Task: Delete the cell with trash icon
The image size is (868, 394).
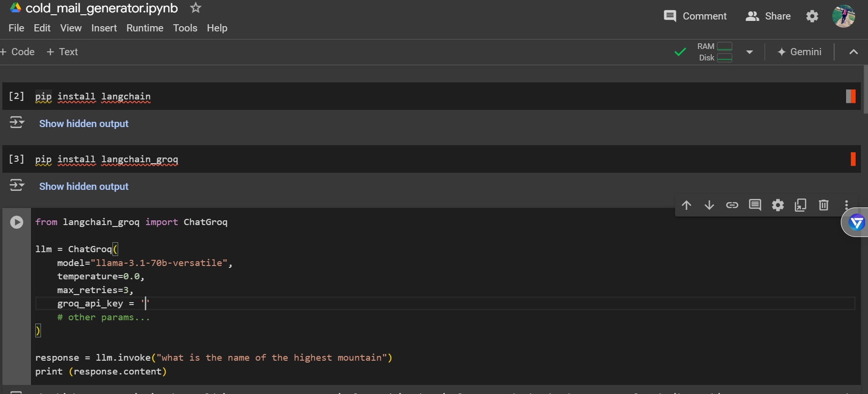Action: click(x=824, y=205)
